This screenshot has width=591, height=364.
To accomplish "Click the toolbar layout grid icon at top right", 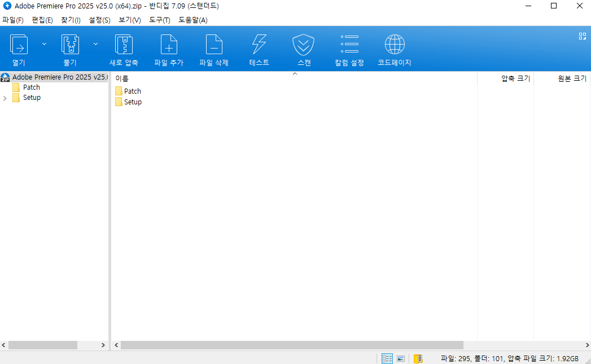I will click(x=583, y=36).
